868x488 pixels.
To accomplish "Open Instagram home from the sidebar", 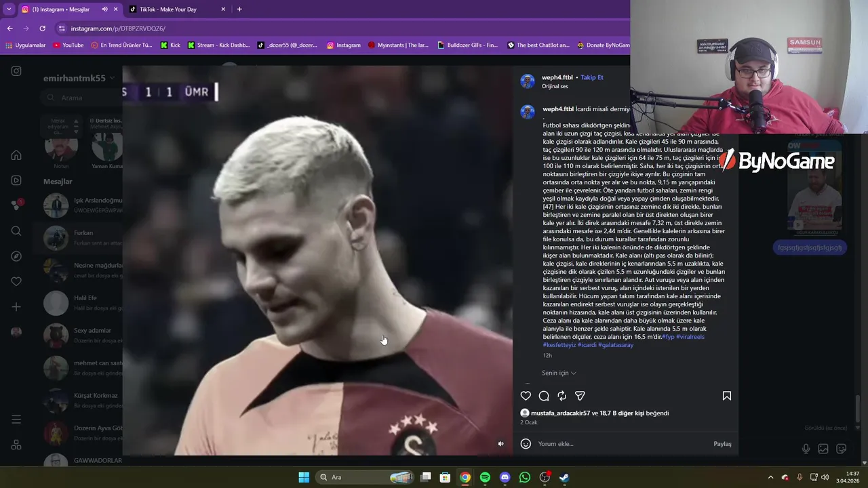I will point(16,155).
